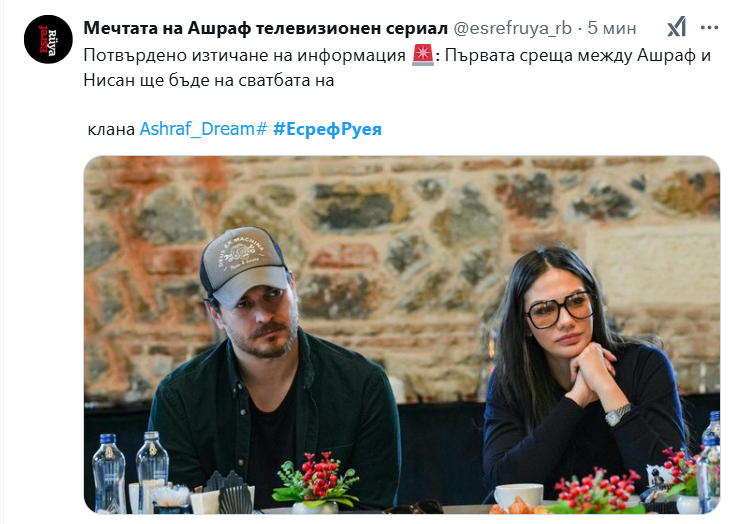Open the tweet via 5 мин timestamp
This screenshot has height=524, width=738.
coord(611,28)
